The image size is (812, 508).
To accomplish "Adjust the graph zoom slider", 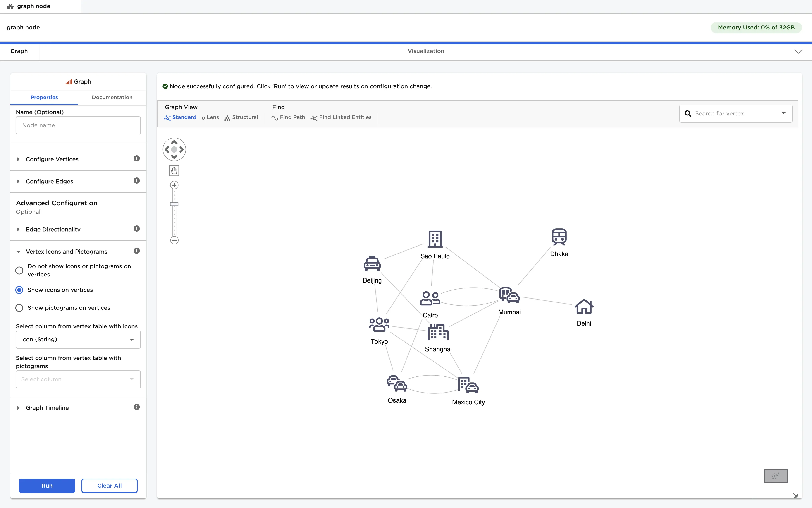I will (174, 204).
